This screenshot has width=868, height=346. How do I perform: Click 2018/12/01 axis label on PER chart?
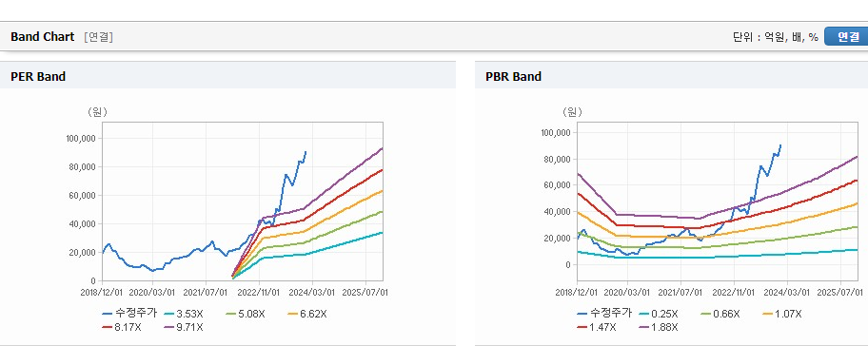point(103,292)
